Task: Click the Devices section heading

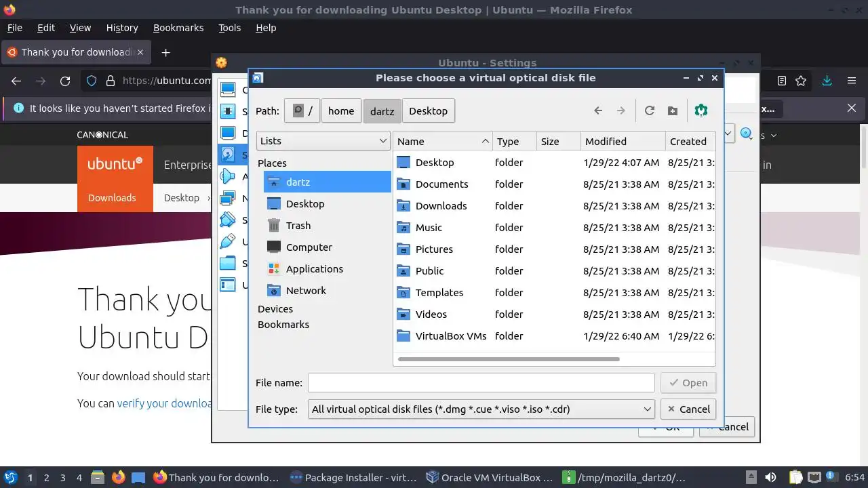Action: click(275, 309)
